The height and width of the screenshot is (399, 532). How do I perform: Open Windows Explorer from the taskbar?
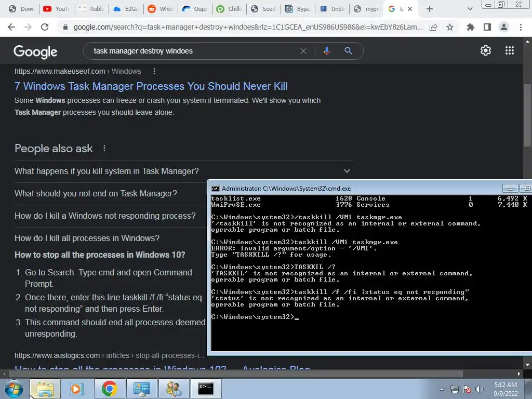pyautogui.click(x=45, y=389)
